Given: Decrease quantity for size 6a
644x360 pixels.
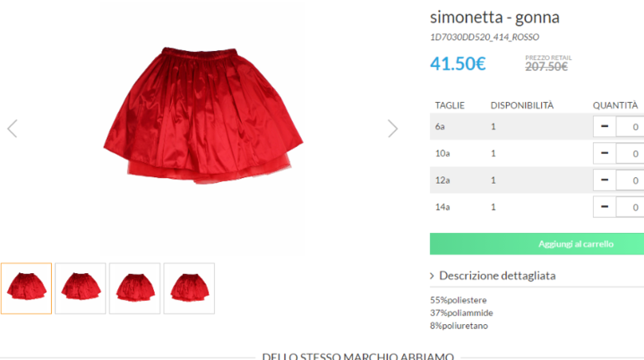Looking at the screenshot, I should click(x=604, y=127).
